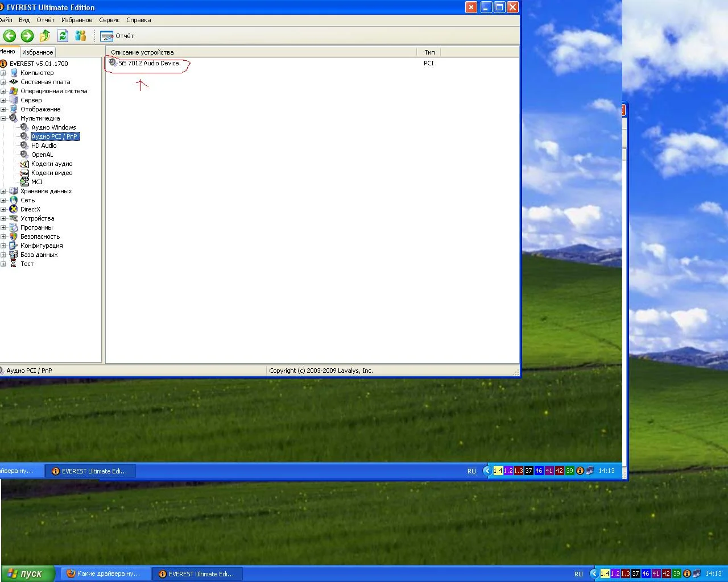Click the Описание устройства column header
Screen dimensions: 728x582
pyautogui.click(x=261, y=52)
